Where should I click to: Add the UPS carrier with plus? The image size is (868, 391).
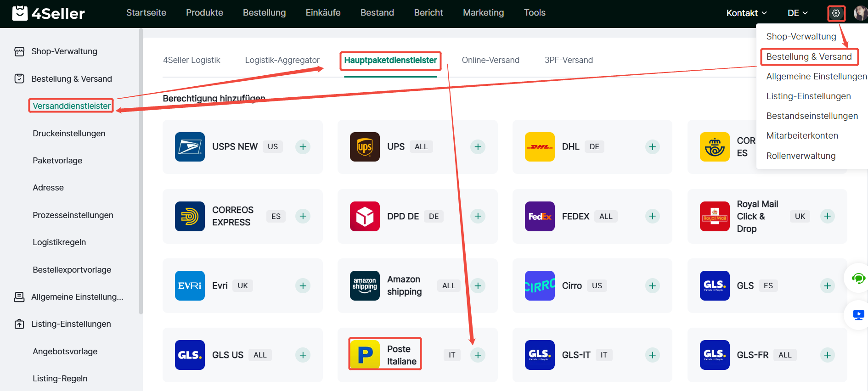[478, 147]
